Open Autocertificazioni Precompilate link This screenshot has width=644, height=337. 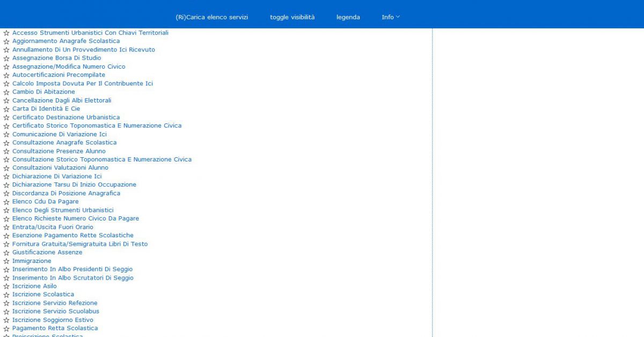click(58, 75)
